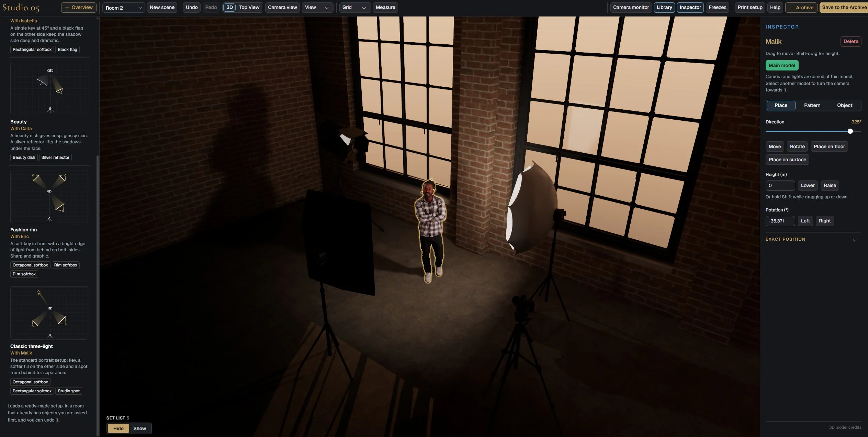Screen dimensions: 868x437
Task: Activate the Measure tool
Action: click(385, 8)
